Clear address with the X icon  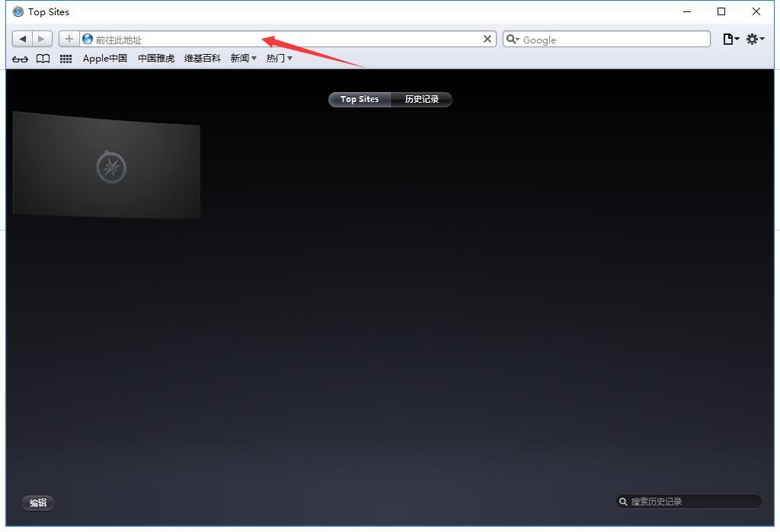point(487,39)
